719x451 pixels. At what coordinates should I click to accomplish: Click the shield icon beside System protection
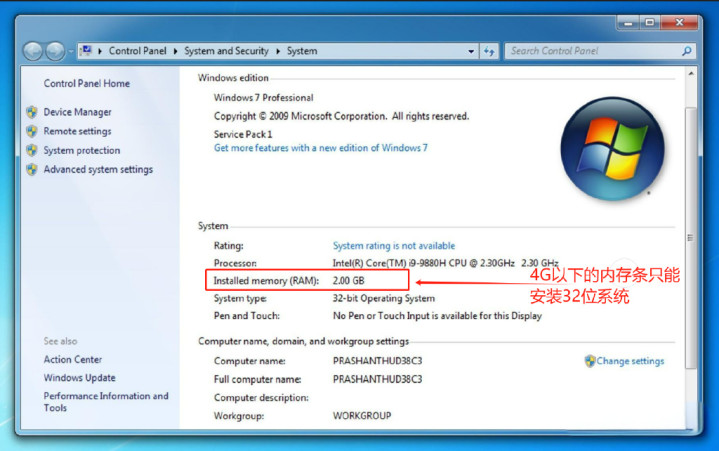pyautogui.click(x=32, y=150)
